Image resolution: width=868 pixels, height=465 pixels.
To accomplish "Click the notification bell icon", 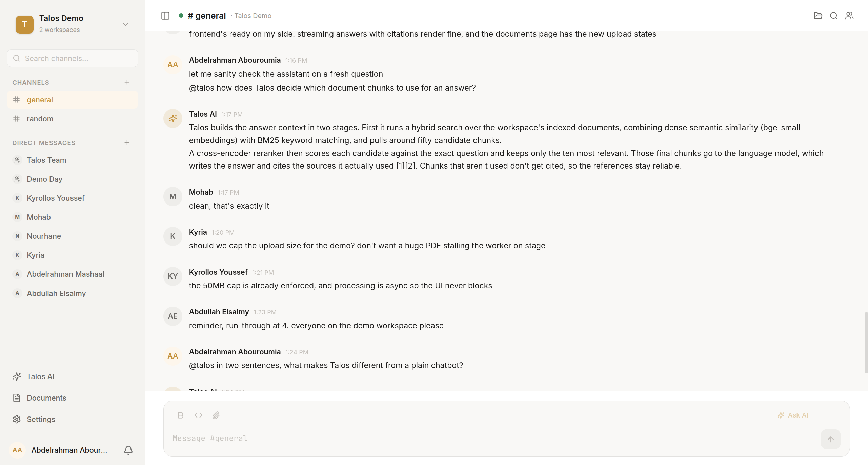I will [x=128, y=450].
